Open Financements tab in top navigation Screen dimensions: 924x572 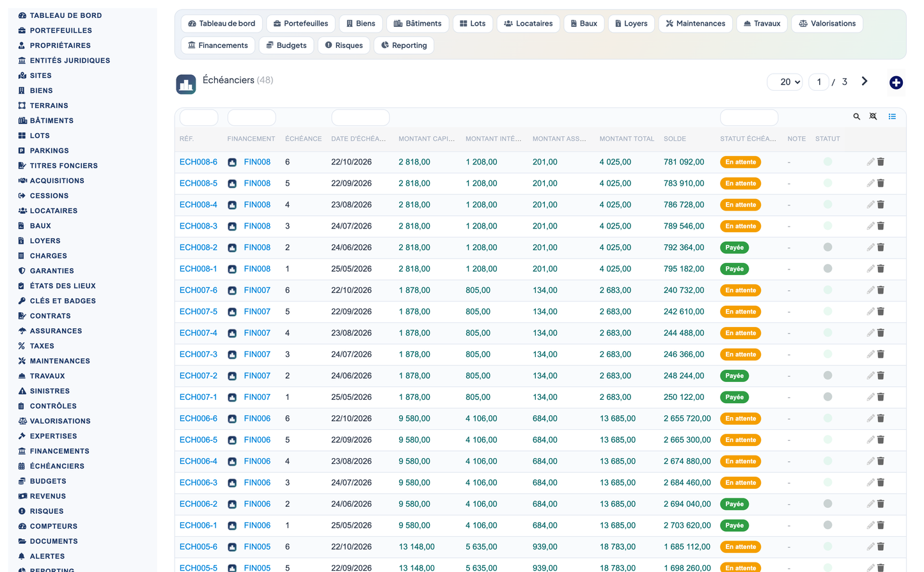tap(217, 45)
